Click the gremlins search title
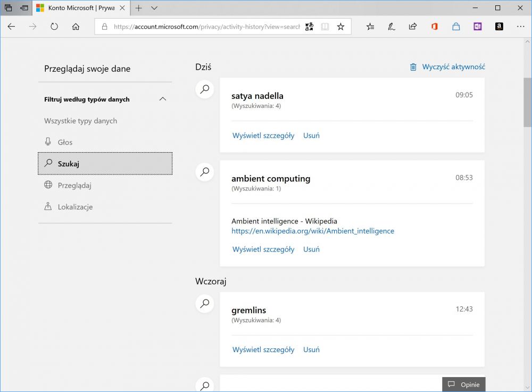Viewport: 532px width, 392px height. tap(248, 310)
